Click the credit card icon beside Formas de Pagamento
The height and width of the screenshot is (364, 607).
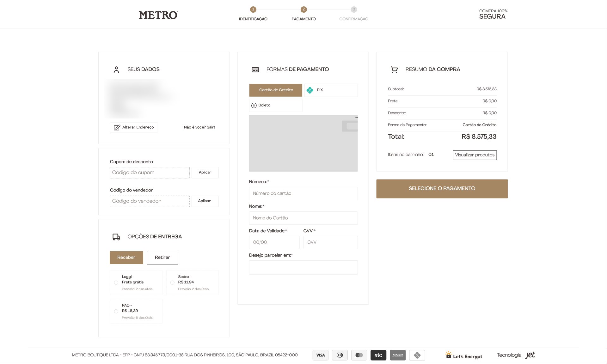255,70
